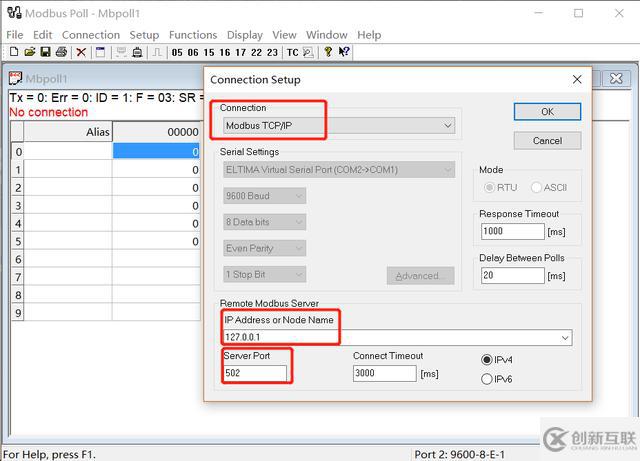Image resolution: width=640 pixels, height=461 pixels.
Task: Click the Modbus Poll app title icon
Action: [x=14, y=13]
